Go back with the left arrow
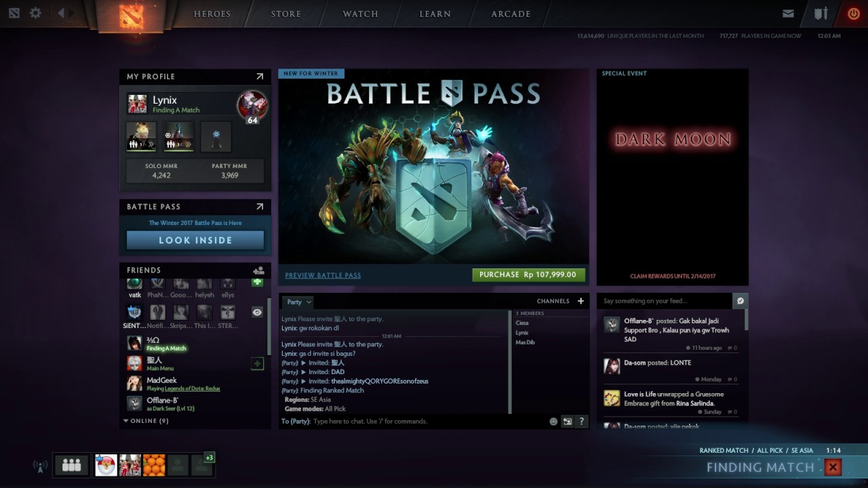Screen dimensions: 868x488 (61, 13)
